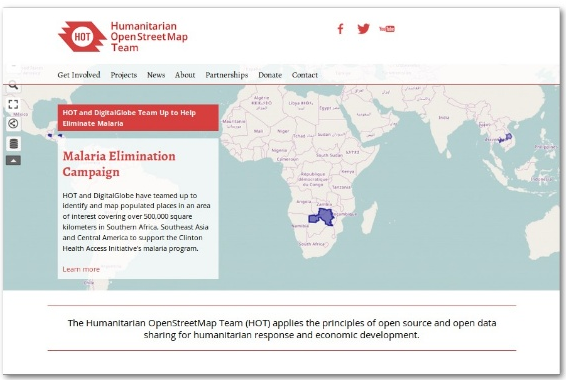The height and width of the screenshot is (380, 566).
Task: Open the Projects menu item
Action: [124, 75]
